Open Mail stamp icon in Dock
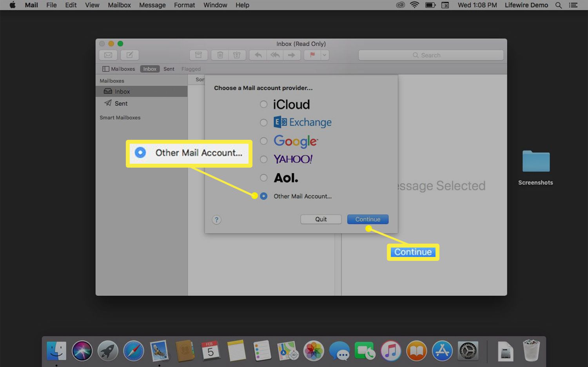The image size is (588, 367). click(159, 351)
